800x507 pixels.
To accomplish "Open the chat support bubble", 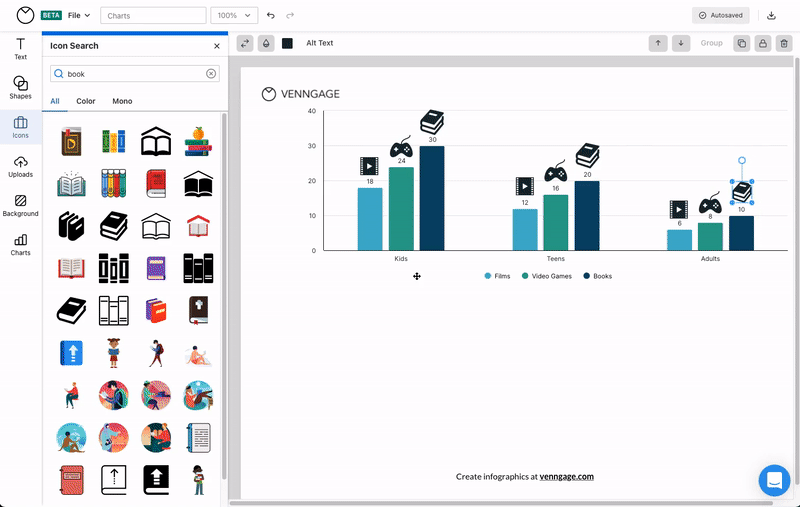I will [x=774, y=480].
